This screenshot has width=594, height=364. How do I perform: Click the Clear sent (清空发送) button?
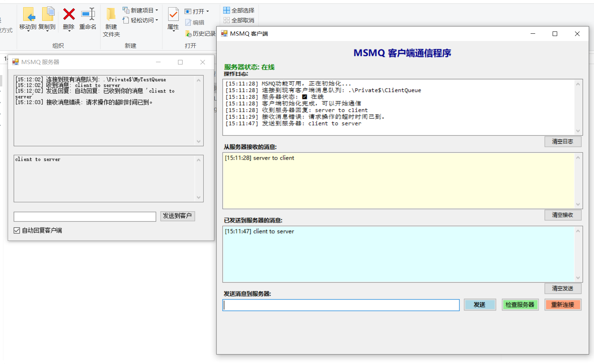point(562,289)
